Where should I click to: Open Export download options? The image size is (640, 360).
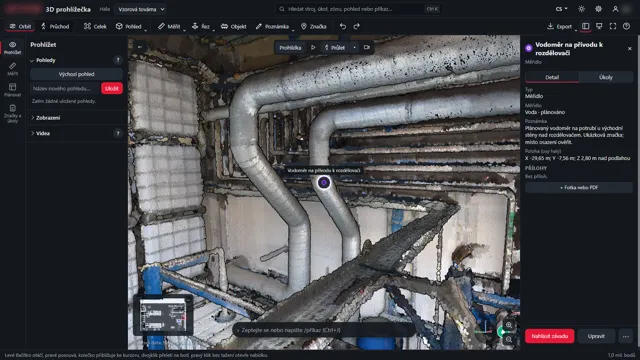[560, 27]
